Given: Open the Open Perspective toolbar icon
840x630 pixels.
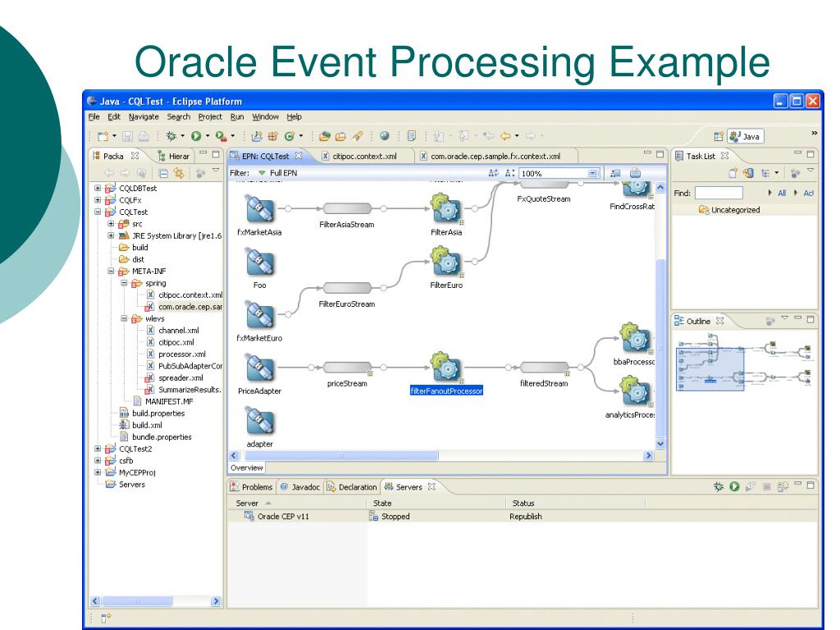Looking at the screenshot, I should (719, 136).
